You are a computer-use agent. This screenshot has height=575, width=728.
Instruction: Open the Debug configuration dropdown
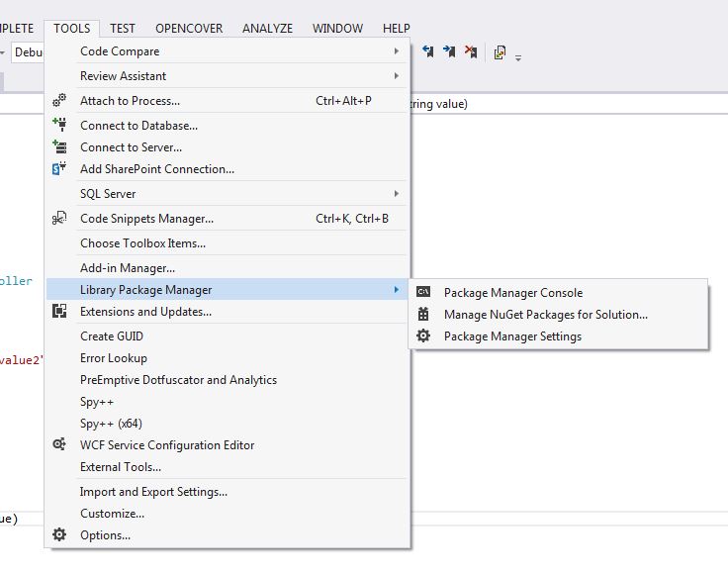[27, 52]
